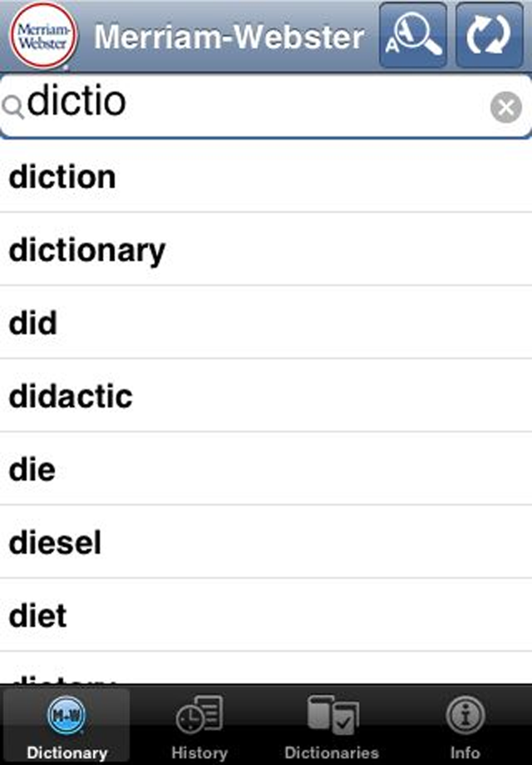Click inside the 'dictio' search field

(249, 105)
